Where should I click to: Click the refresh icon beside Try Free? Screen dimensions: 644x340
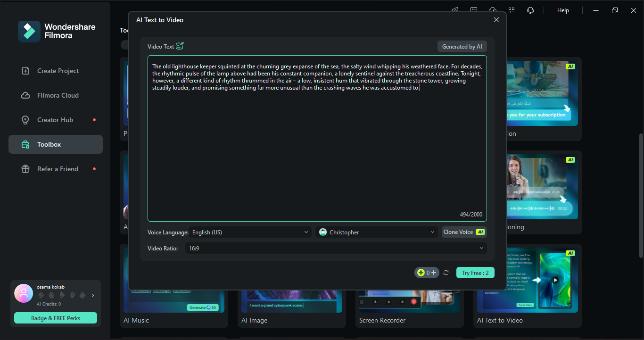pos(446,273)
